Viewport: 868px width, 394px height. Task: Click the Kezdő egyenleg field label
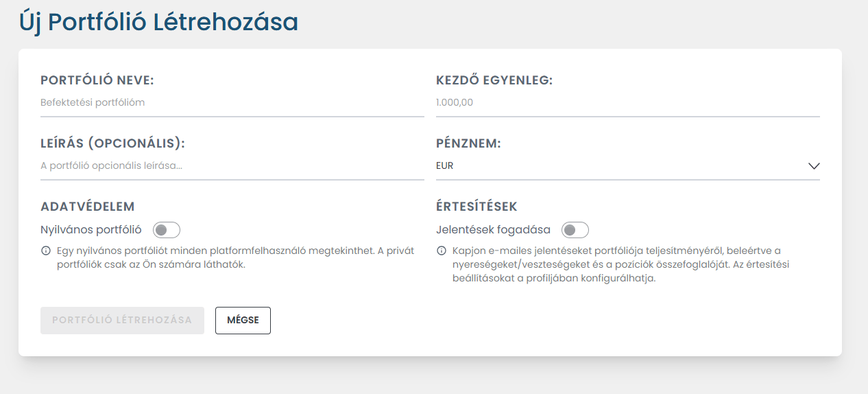coord(494,80)
